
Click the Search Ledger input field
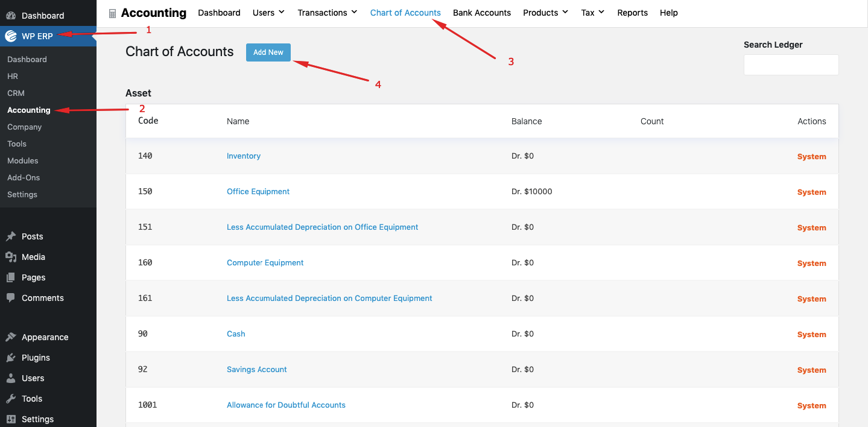pyautogui.click(x=791, y=65)
